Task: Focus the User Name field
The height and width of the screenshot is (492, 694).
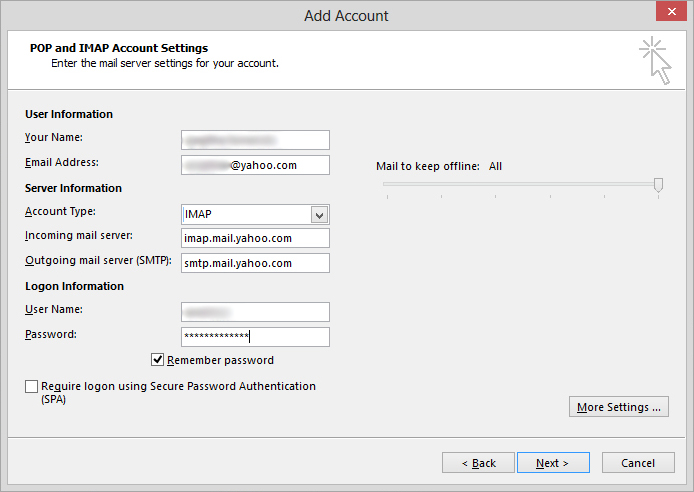Action: pos(255,312)
